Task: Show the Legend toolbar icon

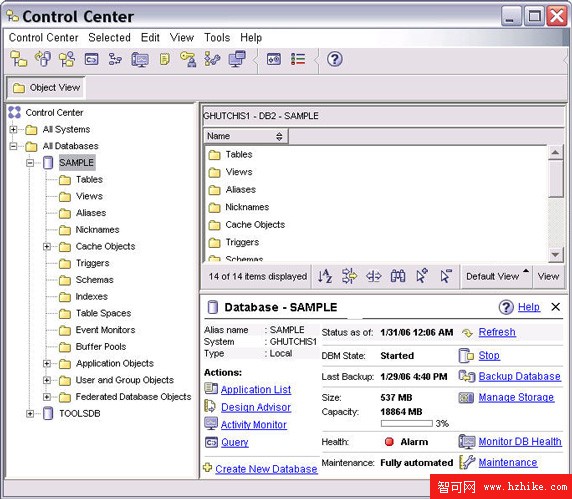Action: click(x=298, y=59)
